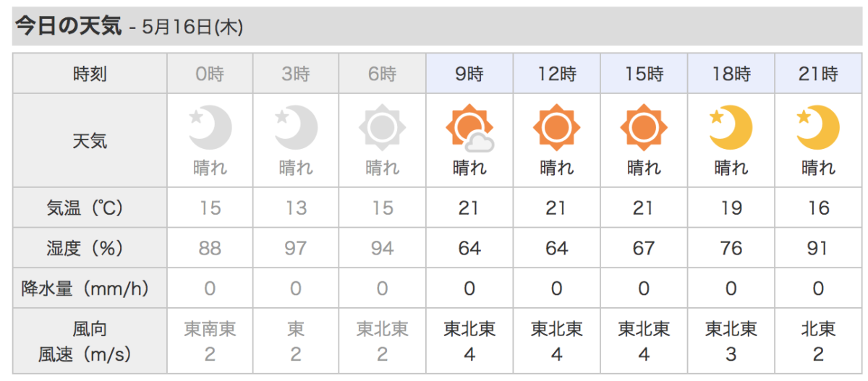Select the 東南東 wind direction at 0時
The image size is (868, 381).
210,330
